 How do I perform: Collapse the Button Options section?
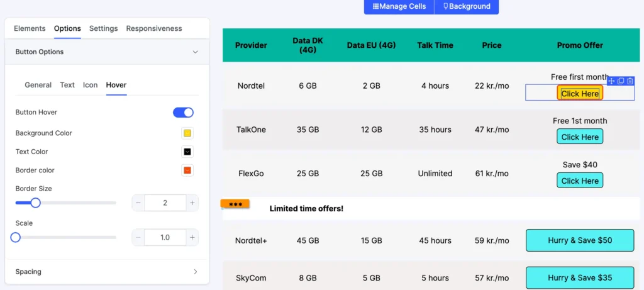coord(195,52)
